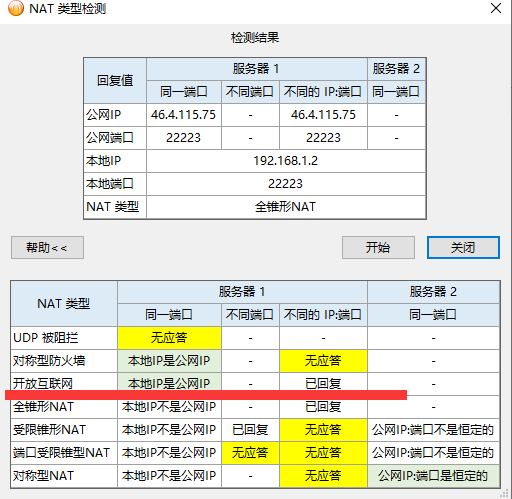
Task: Click the 服务器 1 header in results table
Action: click(x=256, y=69)
